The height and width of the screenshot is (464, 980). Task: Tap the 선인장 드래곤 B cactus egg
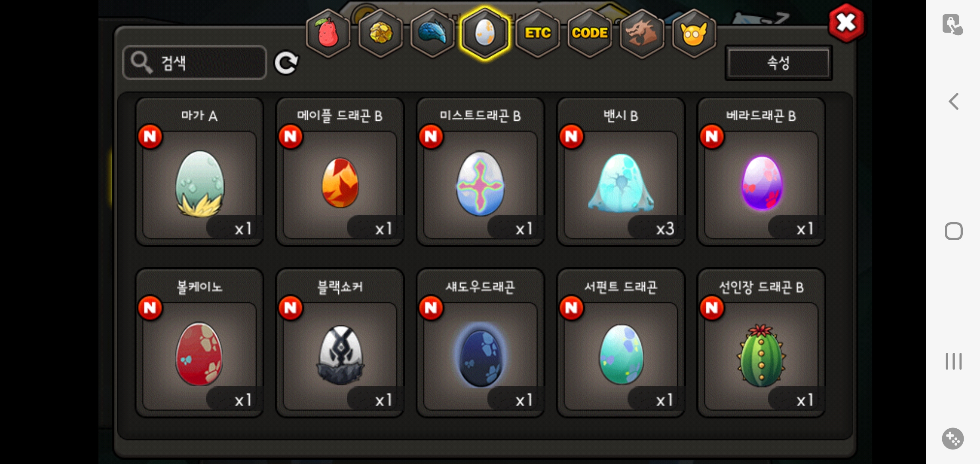click(x=761, y=343)
